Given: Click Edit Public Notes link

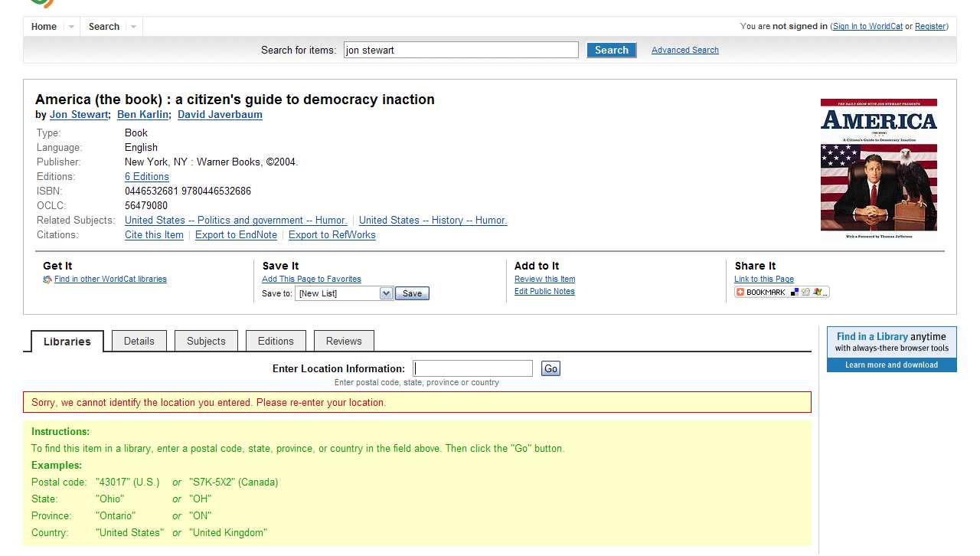Looking at the screenshot, I should (x=544, y=292).
